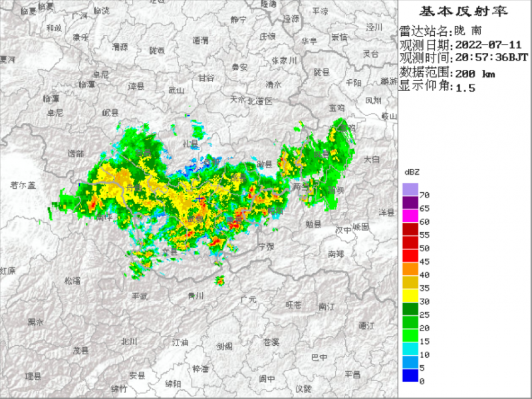Pick the orange swatch in the dBZ legend
This screenshot has height=399, width=532.
pos(410,269)
